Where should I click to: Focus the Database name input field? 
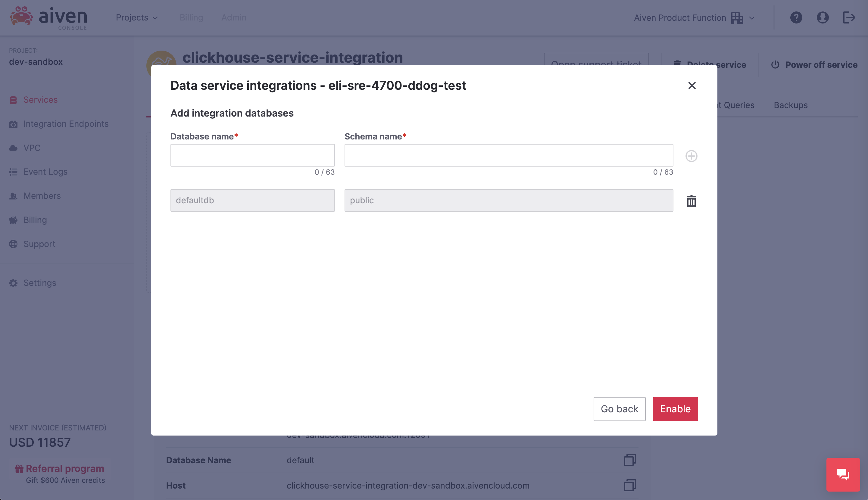(252, 155)
